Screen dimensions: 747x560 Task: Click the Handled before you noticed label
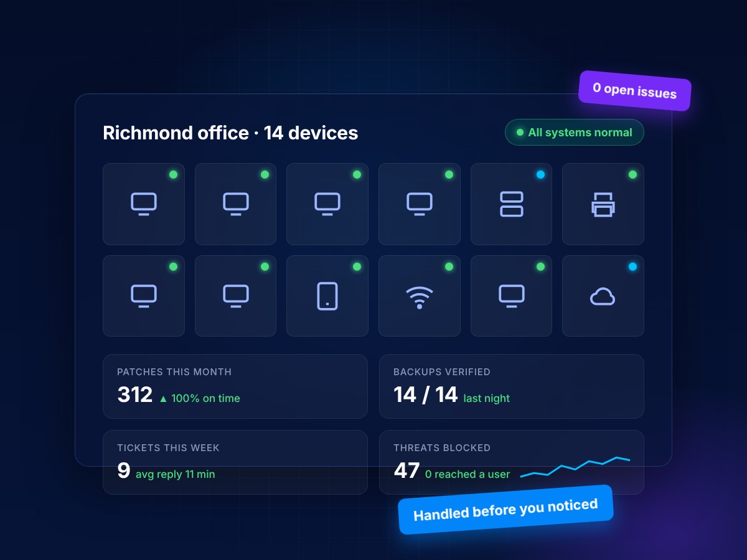click(505, 510)
